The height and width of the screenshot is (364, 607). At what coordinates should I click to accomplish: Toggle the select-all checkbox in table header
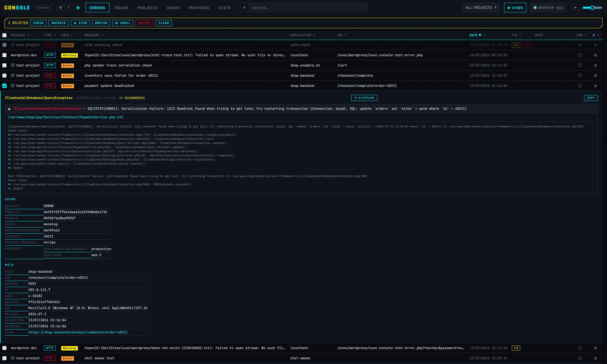tap(4, 35)
